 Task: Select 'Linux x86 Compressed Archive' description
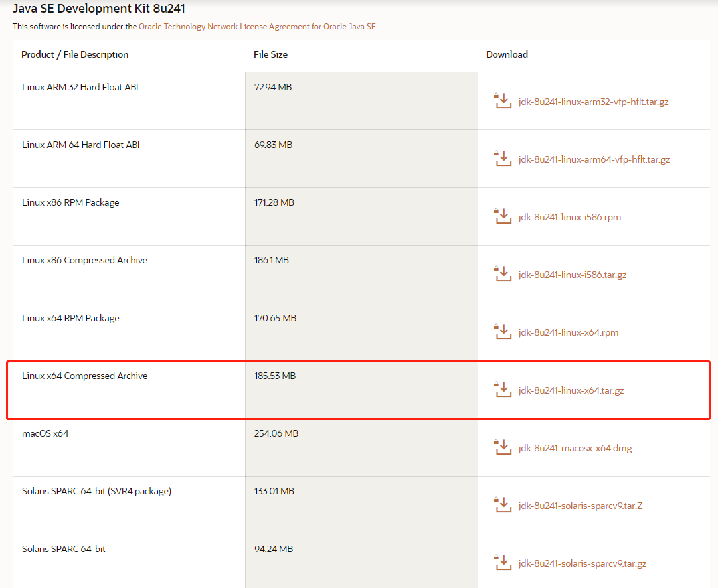(x=85, y=260)
